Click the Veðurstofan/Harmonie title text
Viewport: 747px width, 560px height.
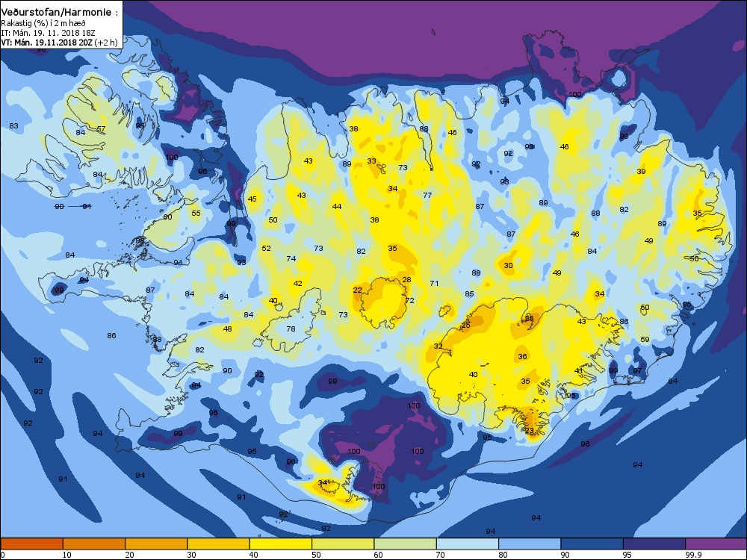click(56, 12)
